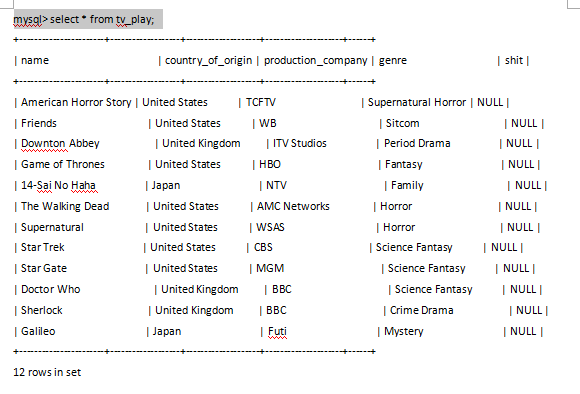This screenshot has height=394, width=580.
Task: Click the 'Supernatural Horror' genre cell
Action: coord(417,102)
